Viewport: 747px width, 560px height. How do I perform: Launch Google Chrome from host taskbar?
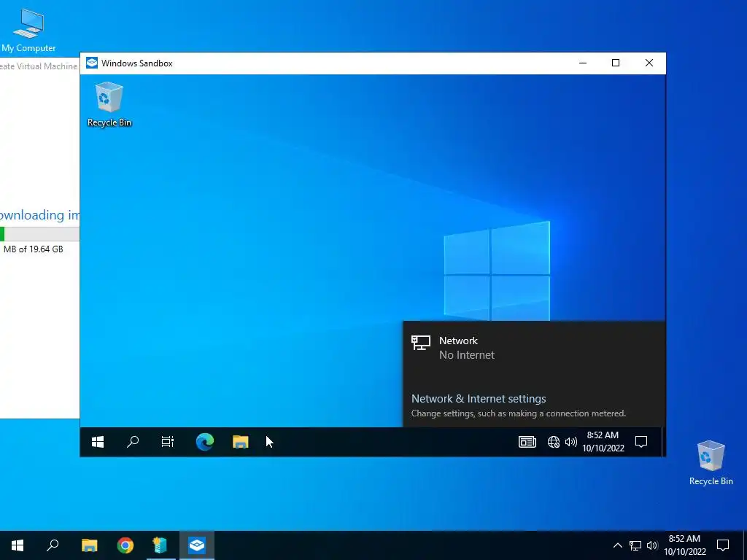click(125, 545)
